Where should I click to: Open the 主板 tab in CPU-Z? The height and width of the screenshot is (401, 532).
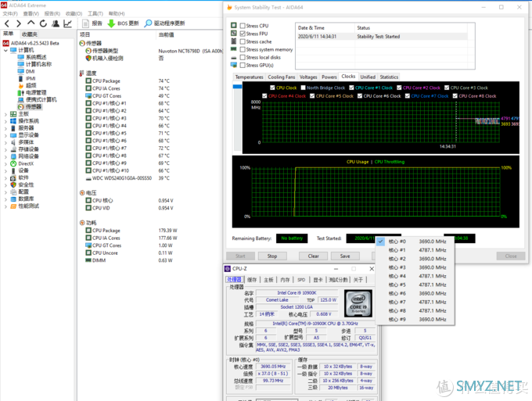[268, 280]
